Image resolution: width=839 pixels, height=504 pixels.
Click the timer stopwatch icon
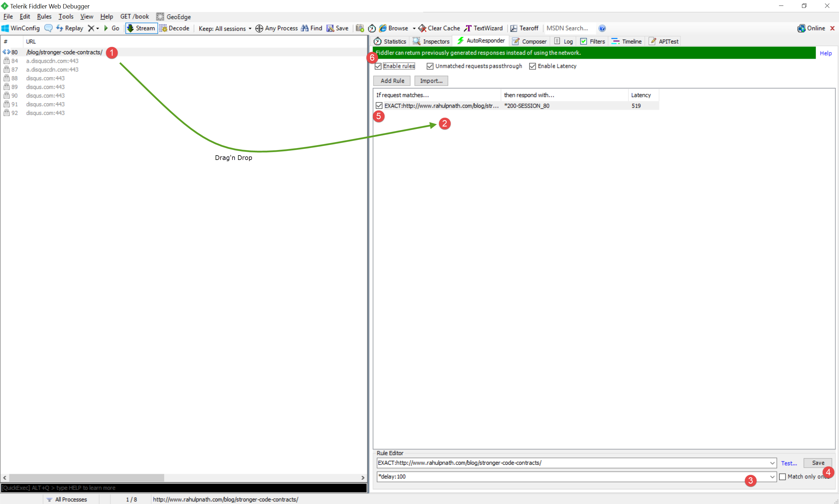point(372,28)
